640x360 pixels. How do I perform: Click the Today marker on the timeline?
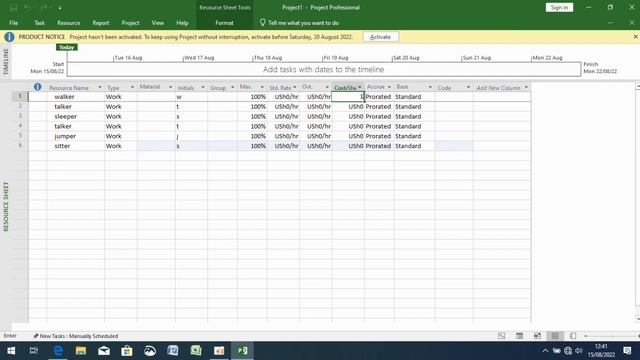click(67, 47)
